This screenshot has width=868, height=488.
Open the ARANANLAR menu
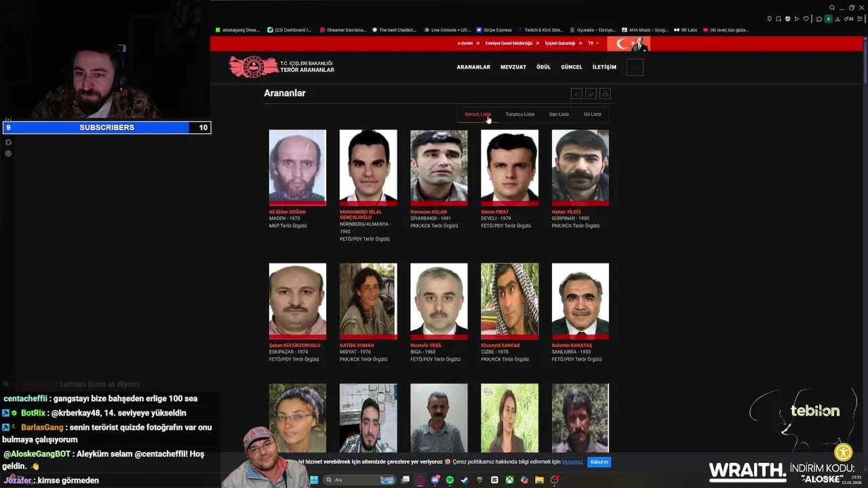pos(473,67)
